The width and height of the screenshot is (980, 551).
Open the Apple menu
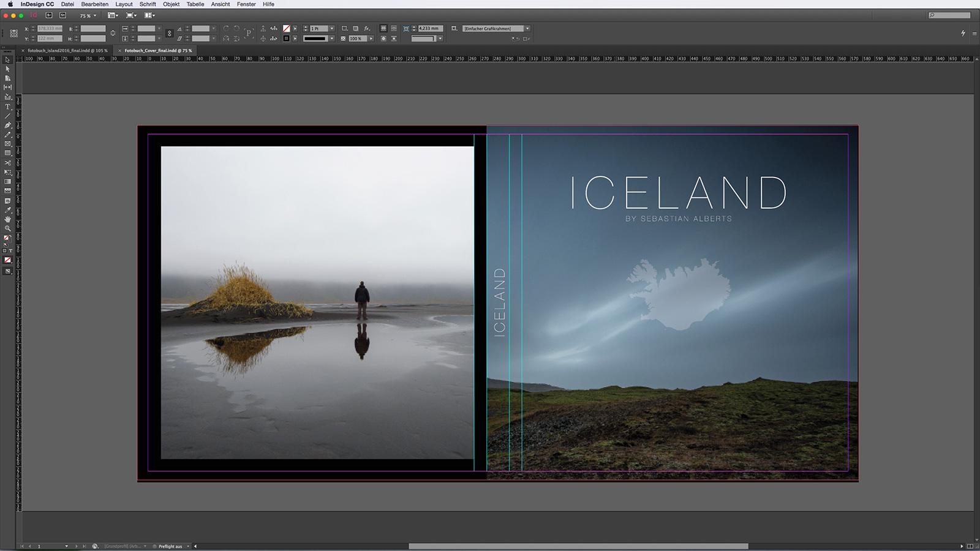[x=10, y=4]
